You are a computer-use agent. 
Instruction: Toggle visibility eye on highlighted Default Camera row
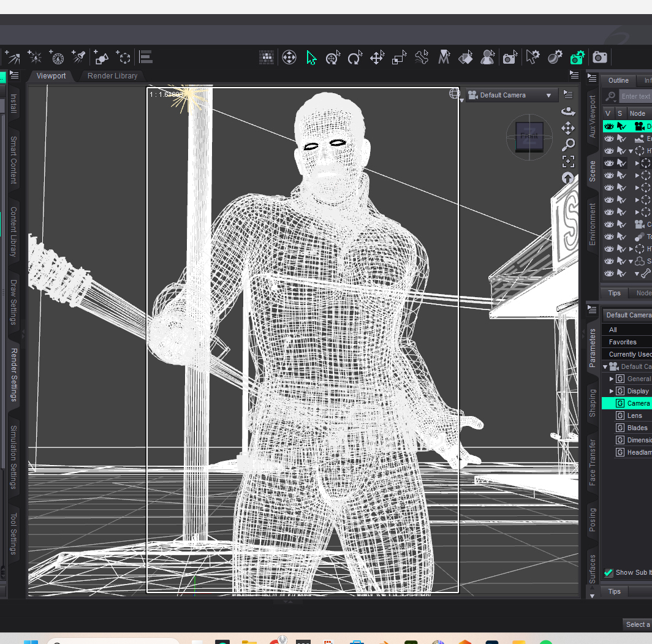(609, 126)
